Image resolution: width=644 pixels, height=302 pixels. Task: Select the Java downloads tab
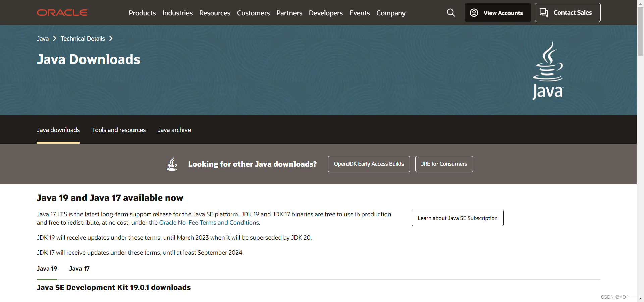point(58,130)
